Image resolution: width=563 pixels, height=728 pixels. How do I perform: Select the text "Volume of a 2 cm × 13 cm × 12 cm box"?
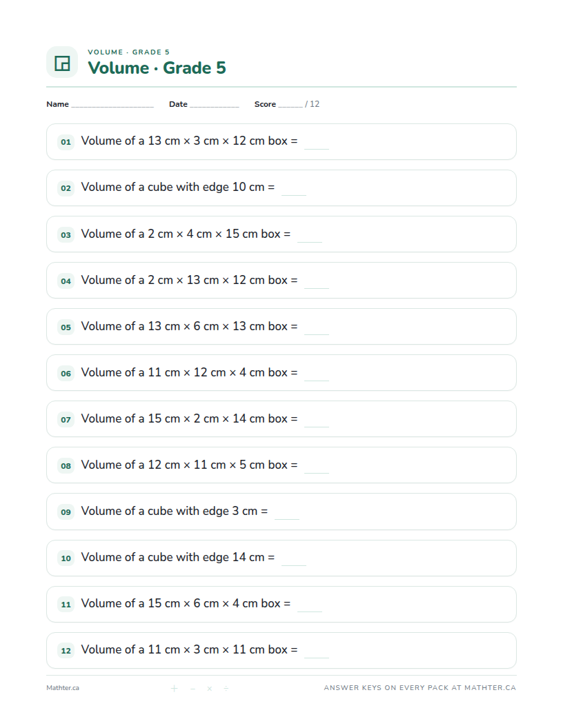pyautogui.click(x=184, y=280)
